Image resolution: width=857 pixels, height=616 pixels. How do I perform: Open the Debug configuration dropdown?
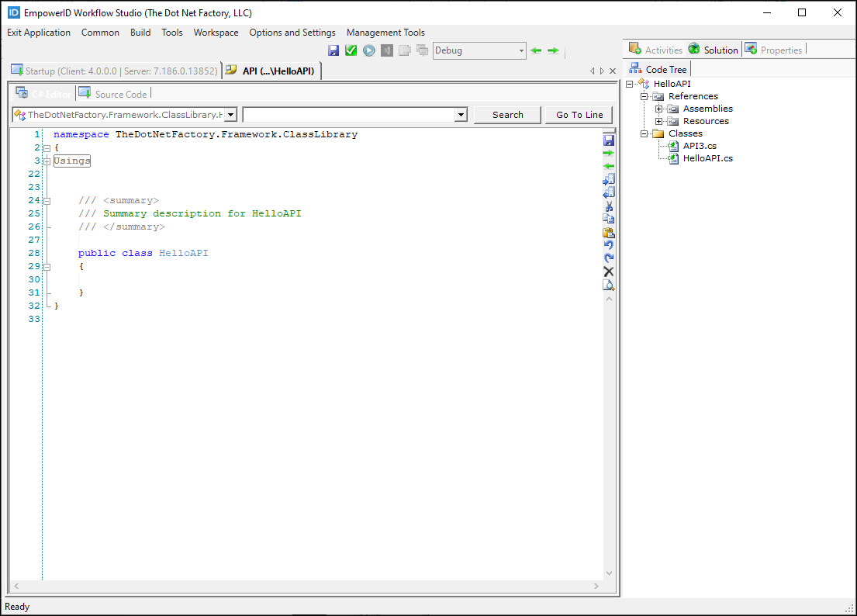[x=521, y=50]
